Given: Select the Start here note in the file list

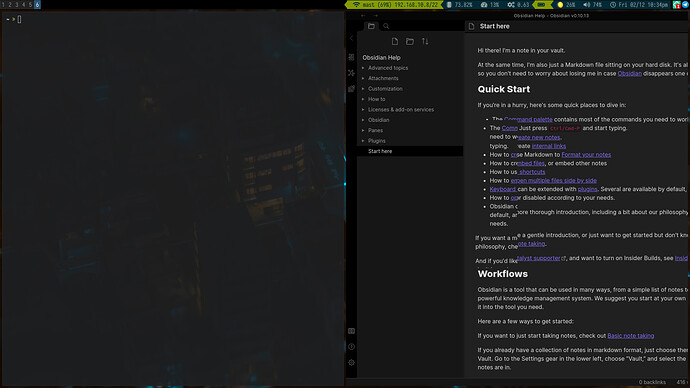Looking at the screenshot, I should click(410, 151).
